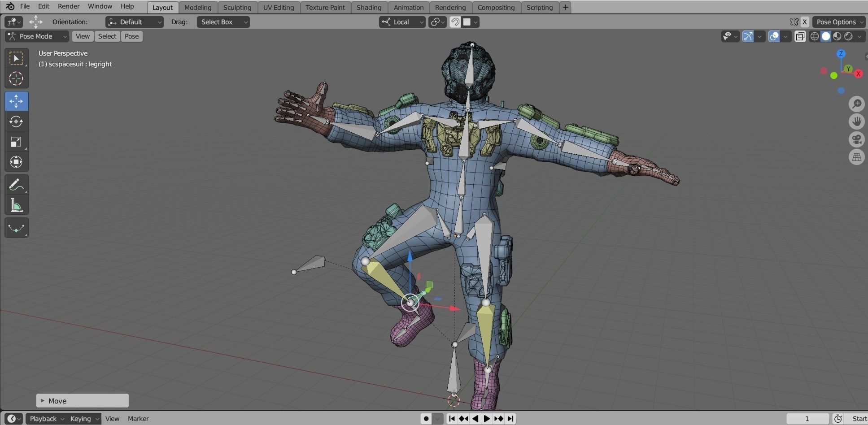This screenshot has height=425, width=868.
Task: Toggle the auto-keyframe record button
Action: pyautogui.click(x=425, y=418)
